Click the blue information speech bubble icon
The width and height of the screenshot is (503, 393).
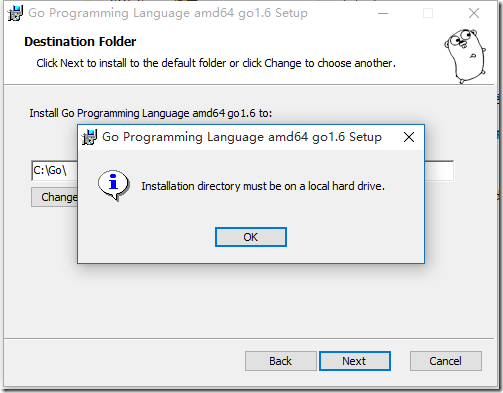click(x=114, y=185)
